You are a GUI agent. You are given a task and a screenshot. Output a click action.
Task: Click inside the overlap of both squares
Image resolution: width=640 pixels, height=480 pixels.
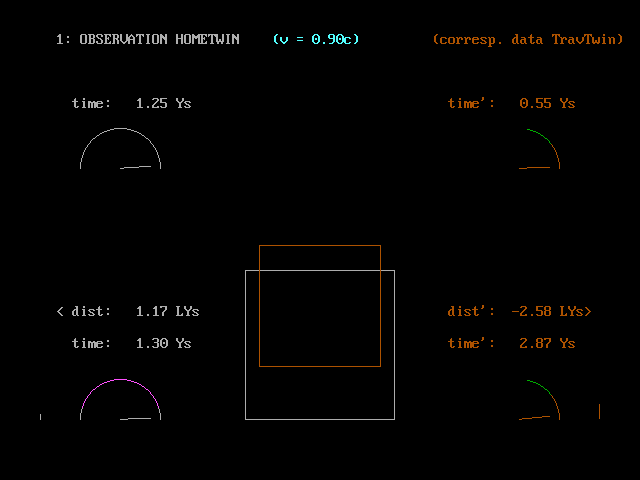pyautogui.click(x=320, y=318)
